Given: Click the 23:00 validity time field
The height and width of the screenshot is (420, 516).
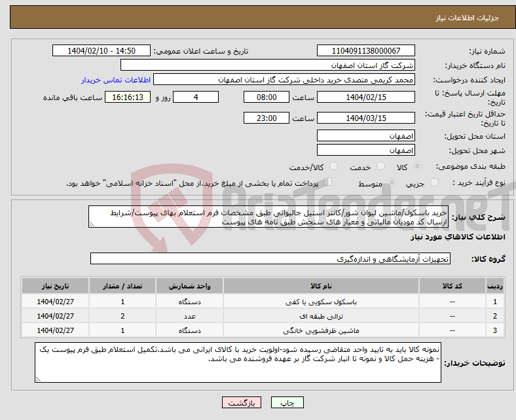Looking at the screenshot, I should pyautogui.click(x=267, y=118).
